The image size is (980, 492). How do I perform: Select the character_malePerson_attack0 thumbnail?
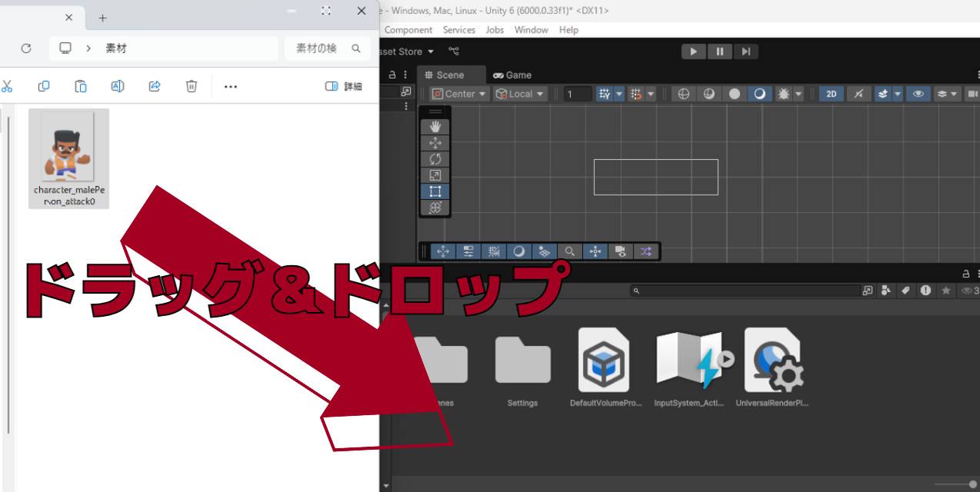coord(68,146)
